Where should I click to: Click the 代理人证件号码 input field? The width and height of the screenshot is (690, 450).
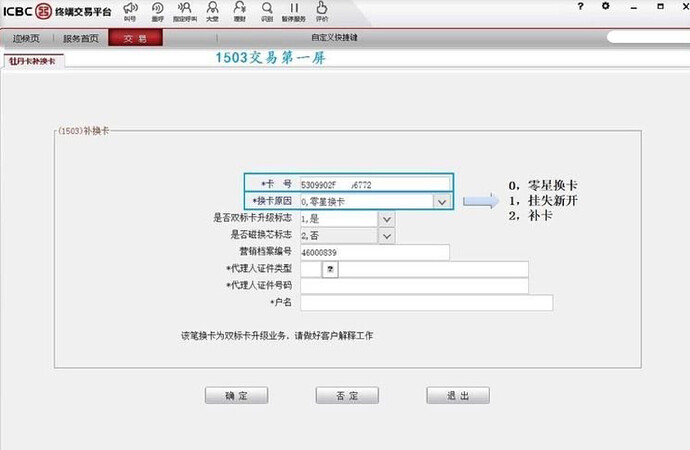click(x=414, y=285)
